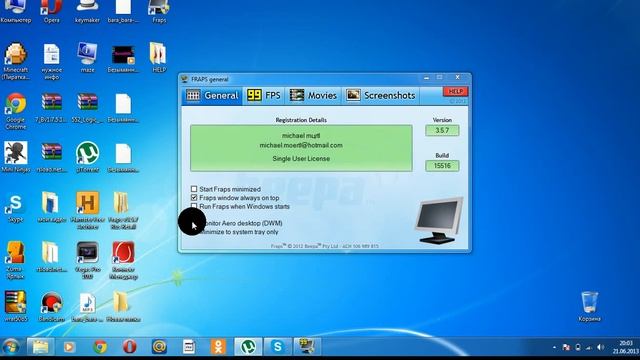Select the нужное инфо document icon
The image size is (640, 360).
(51, 61)
